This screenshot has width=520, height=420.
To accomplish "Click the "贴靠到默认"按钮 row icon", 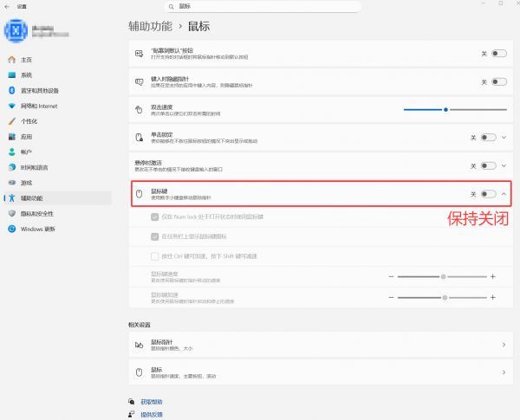I will point(140,54).
